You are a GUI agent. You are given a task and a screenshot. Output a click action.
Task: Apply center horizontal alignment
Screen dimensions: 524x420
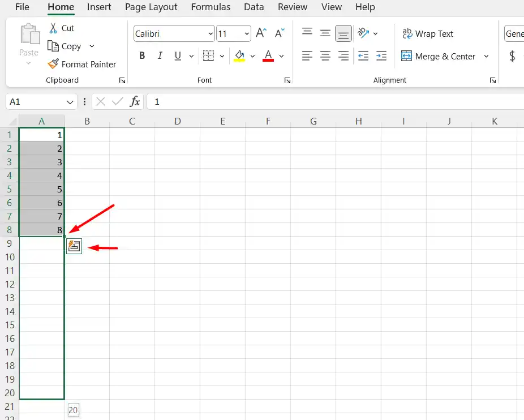coord(325,56)
